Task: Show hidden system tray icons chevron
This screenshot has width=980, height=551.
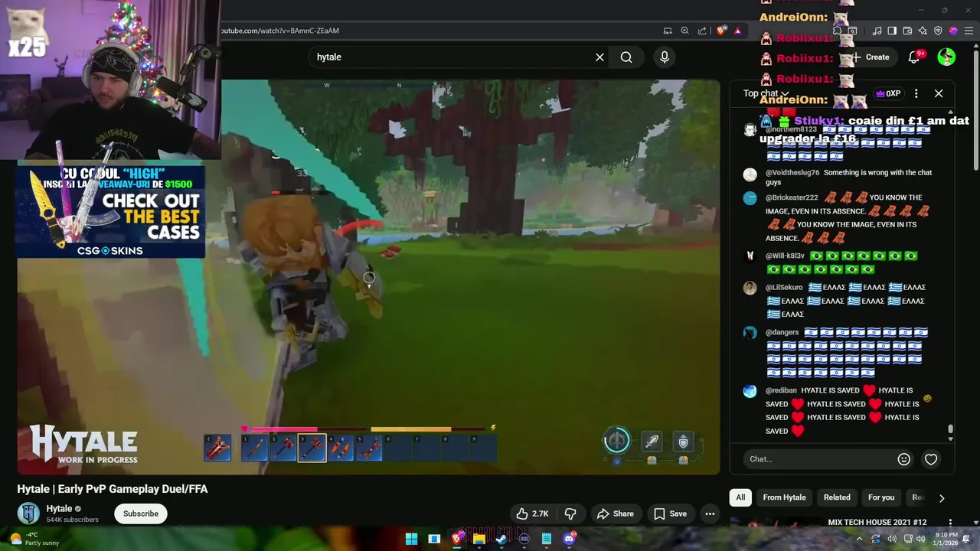Action: 859,539
